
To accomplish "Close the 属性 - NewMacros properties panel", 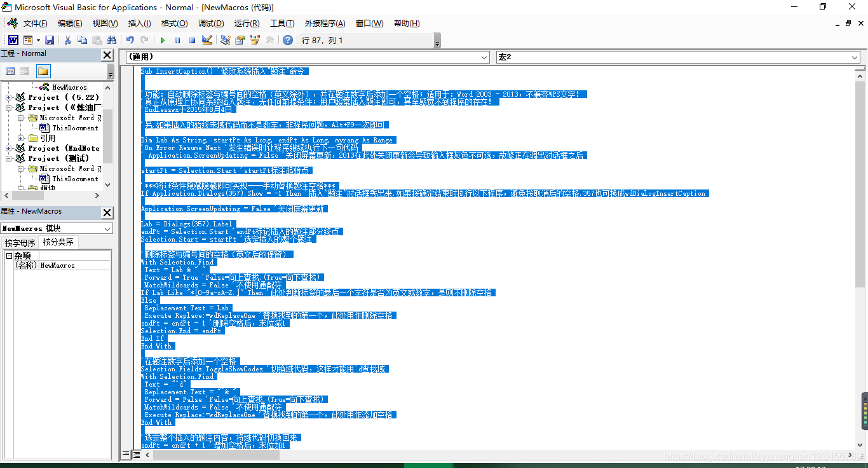I will tap(107, 213).
